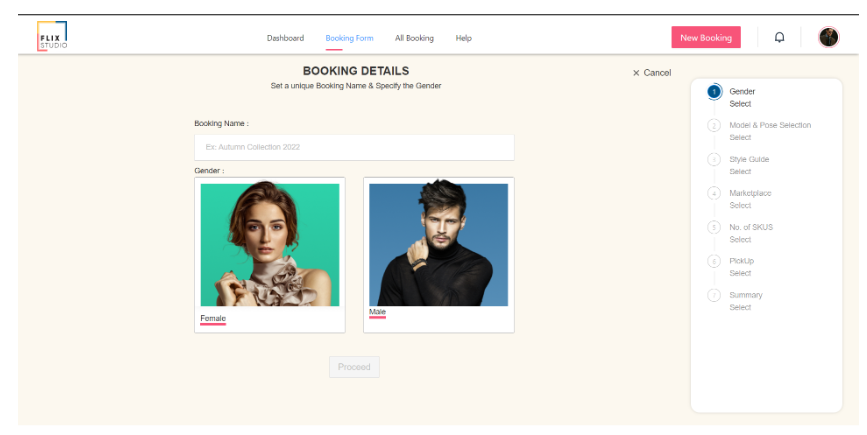Open the notifications bell
This screenshot has height=435, width=867.
click(x=779, y=38)
